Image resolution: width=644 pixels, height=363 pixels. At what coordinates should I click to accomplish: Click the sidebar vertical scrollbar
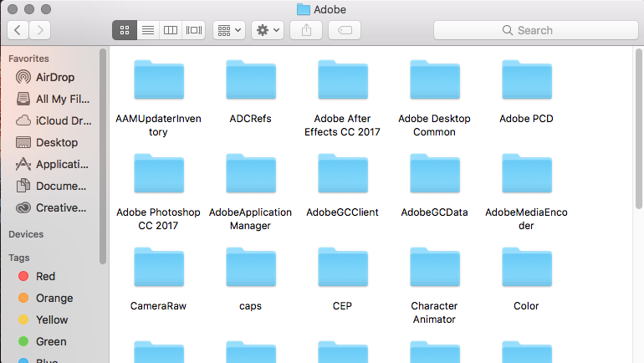(103, 156)
